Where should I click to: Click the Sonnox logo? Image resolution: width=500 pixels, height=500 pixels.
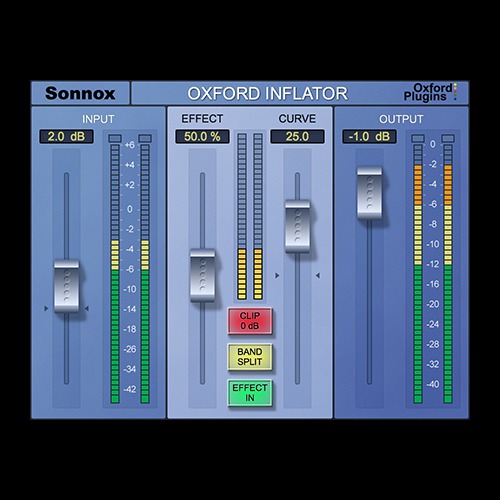click(x=80, y=93)
